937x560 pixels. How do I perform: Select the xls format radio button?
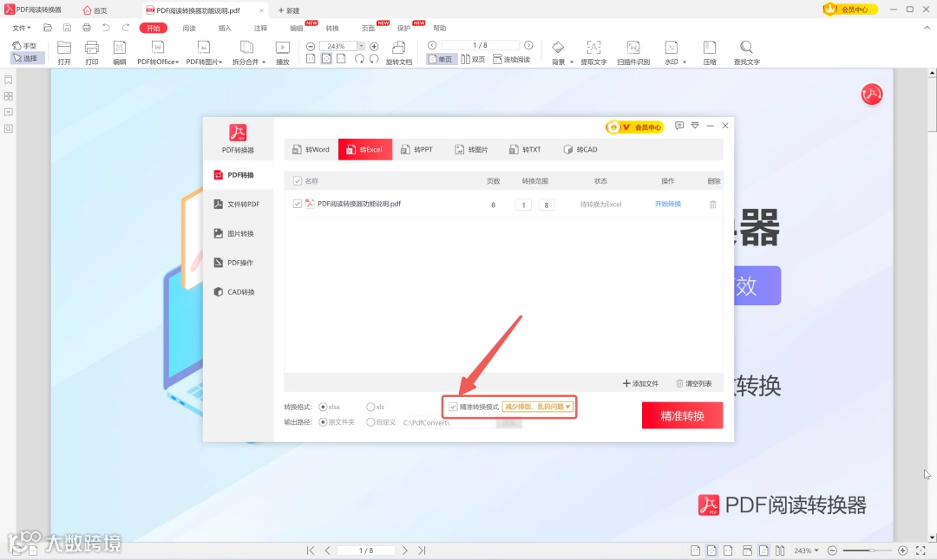coord(370,407)
